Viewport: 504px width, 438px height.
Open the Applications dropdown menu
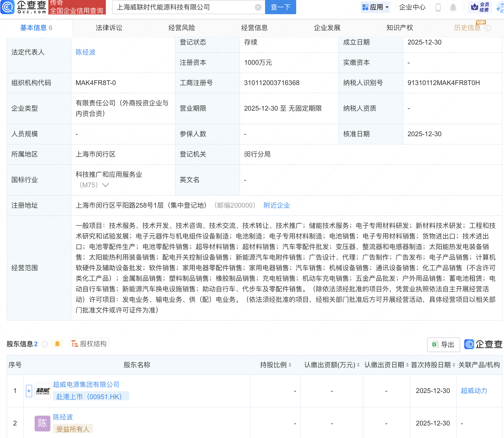click(375, 7)
